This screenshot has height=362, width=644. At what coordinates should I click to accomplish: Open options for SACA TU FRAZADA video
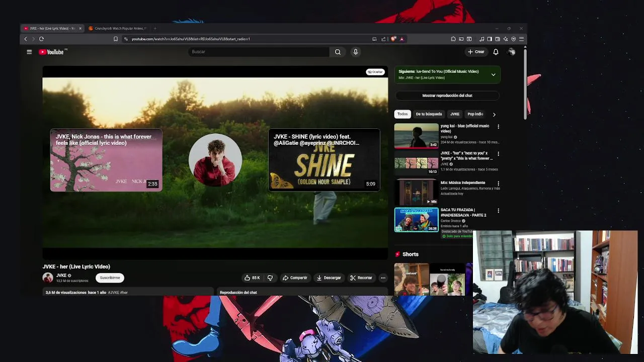[x=499, y=211]
